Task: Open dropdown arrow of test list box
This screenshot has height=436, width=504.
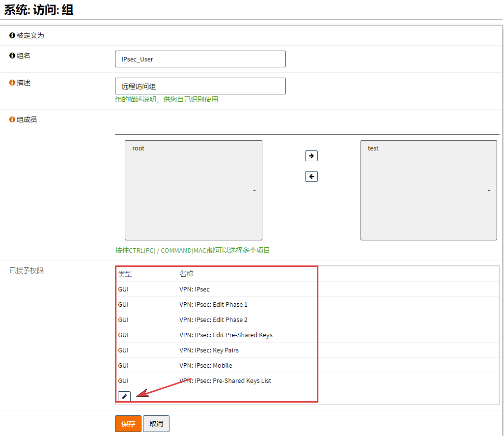Action: tap(489, 190)
